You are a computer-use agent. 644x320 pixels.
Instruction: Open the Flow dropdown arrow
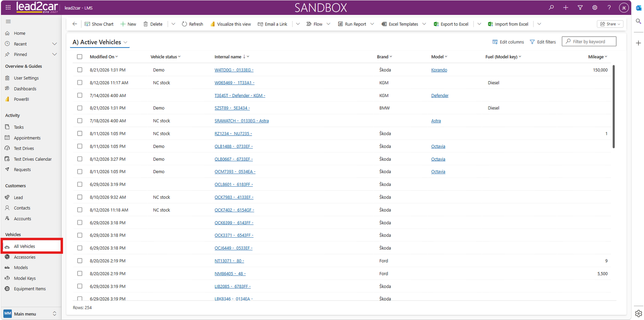(328, 24)
